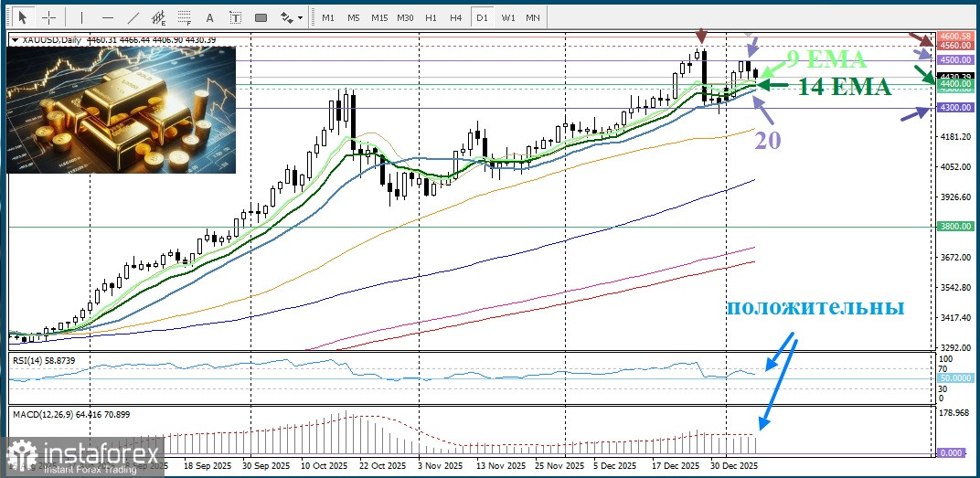This screenshot has height=478, width=980.
Task: Click the MN monthly timeframe button
Action: coord(533,17)
